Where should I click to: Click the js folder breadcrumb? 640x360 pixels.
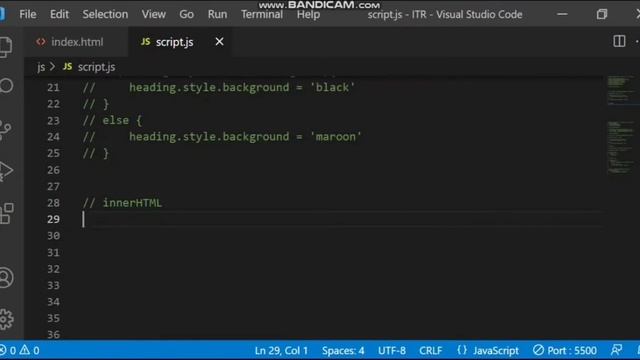point(41,67)
